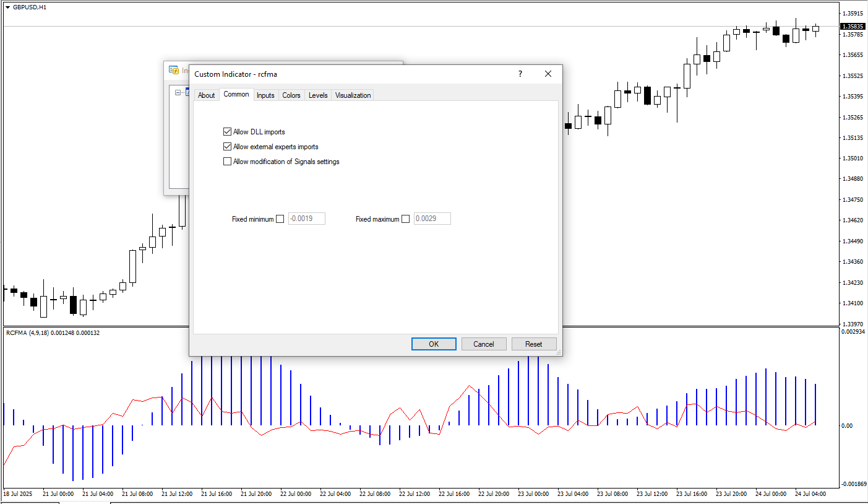The width and height of the screenshot is (868, 504).
Task: Switch to the Visualization tab
Action: [x=353, y=95]
